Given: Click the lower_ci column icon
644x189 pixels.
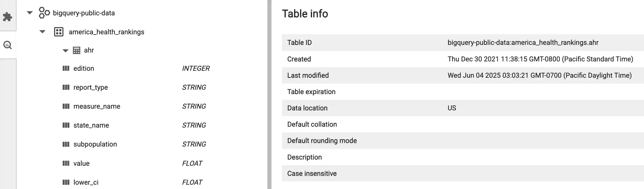Looking at the screenshot, I should [x=66, y=182].
